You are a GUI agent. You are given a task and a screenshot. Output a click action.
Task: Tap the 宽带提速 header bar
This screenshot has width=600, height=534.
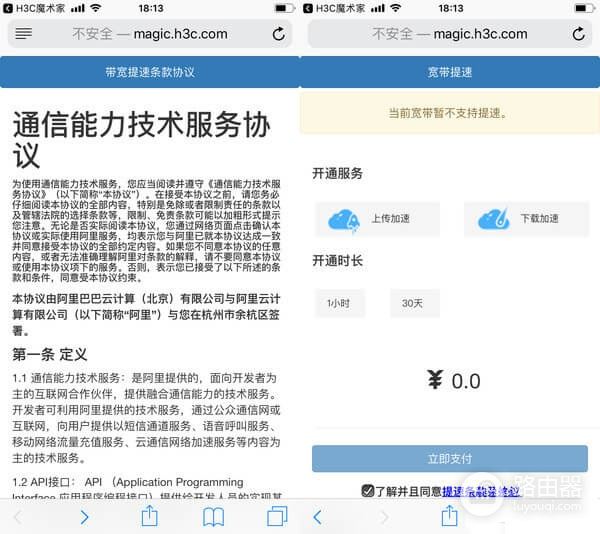(x=450, y=72)
